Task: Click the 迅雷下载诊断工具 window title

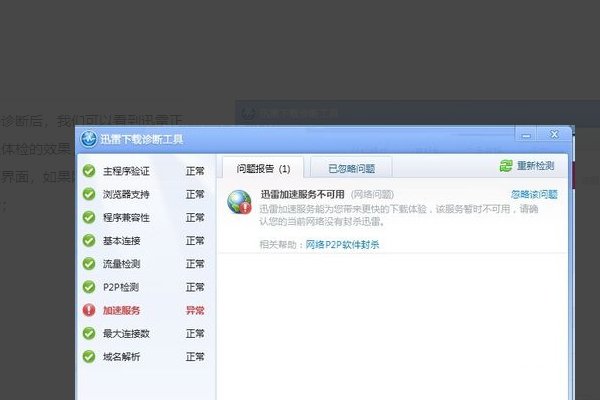Action: (142, 139)
